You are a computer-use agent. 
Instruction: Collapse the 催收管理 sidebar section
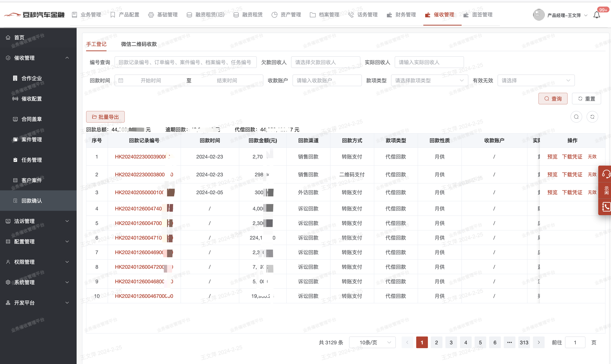coord(67,58)
